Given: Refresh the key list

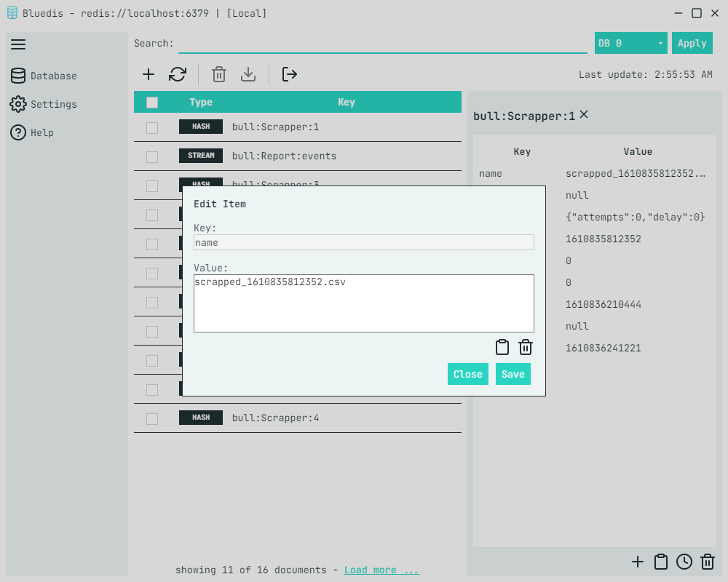Looking at the screenshot, I should [178, 74].
